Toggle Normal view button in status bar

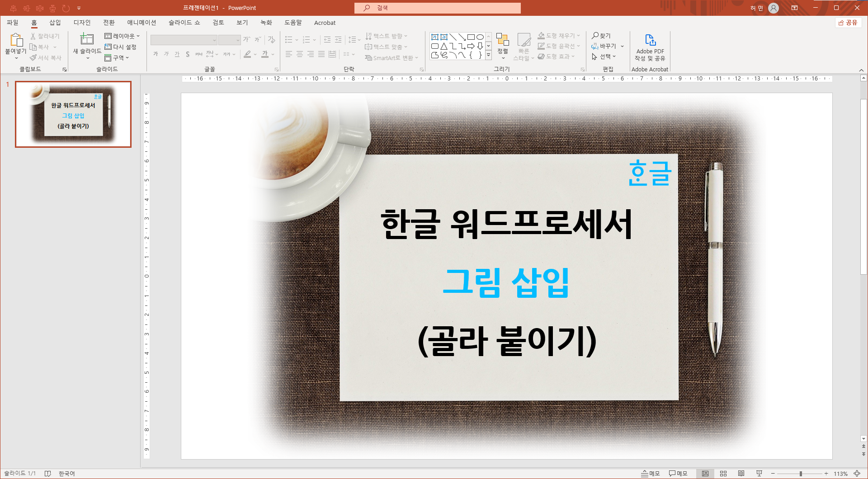pos(705,474)
